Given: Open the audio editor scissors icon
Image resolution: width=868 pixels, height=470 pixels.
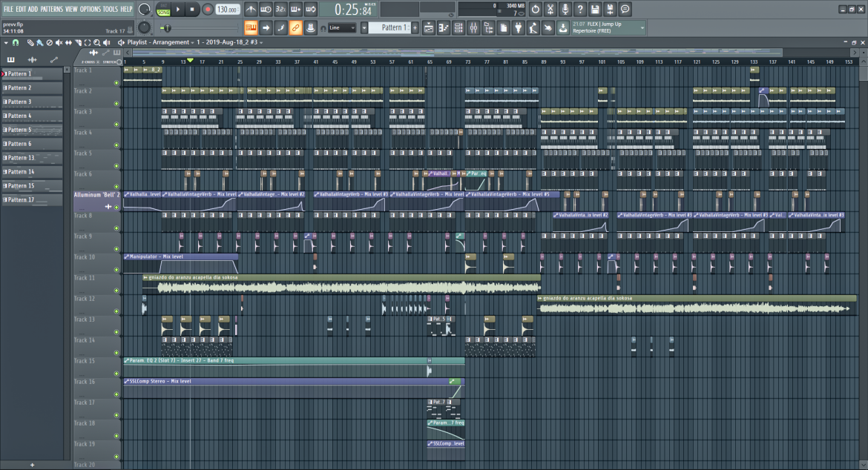Looking at the screenshot, I should click(x=550, y=10).
